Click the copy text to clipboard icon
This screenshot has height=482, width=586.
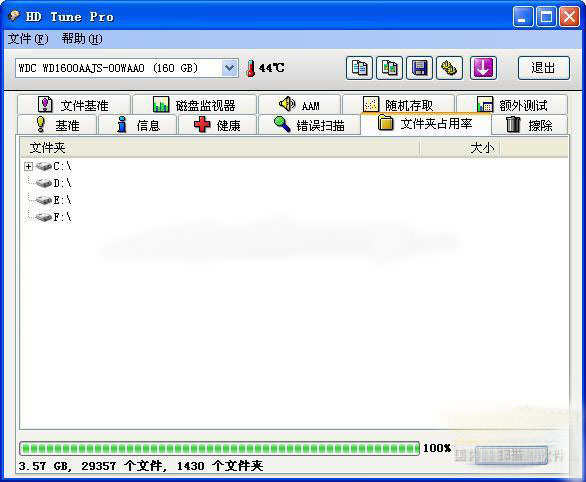(359, 68)
